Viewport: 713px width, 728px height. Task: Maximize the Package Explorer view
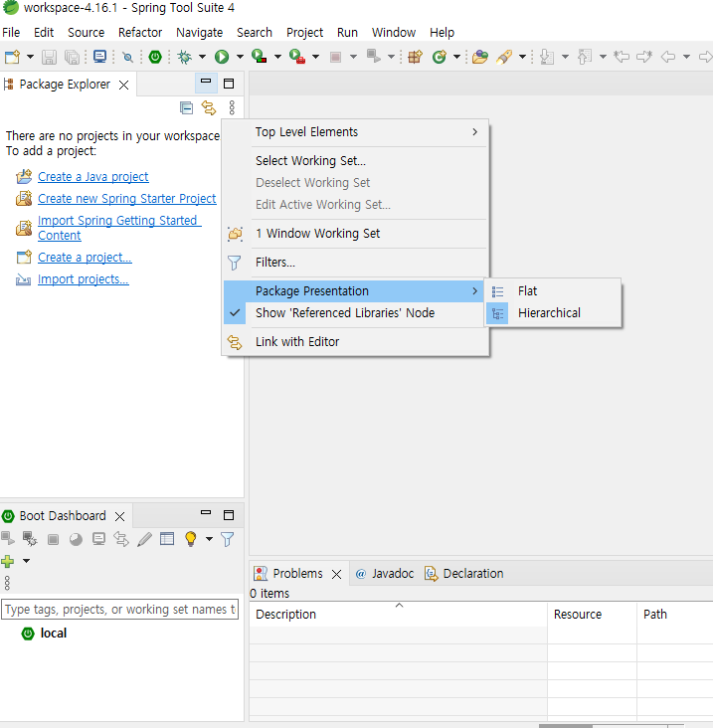click(229, 84)
